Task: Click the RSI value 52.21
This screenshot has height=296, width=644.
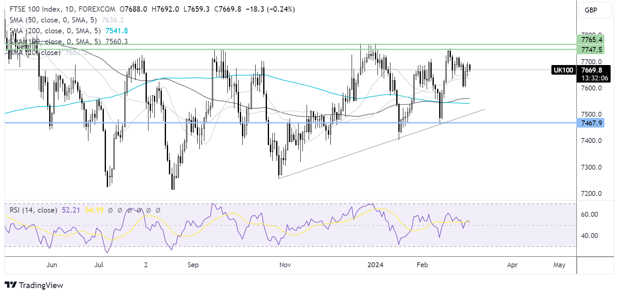Action: click(70, 211)
